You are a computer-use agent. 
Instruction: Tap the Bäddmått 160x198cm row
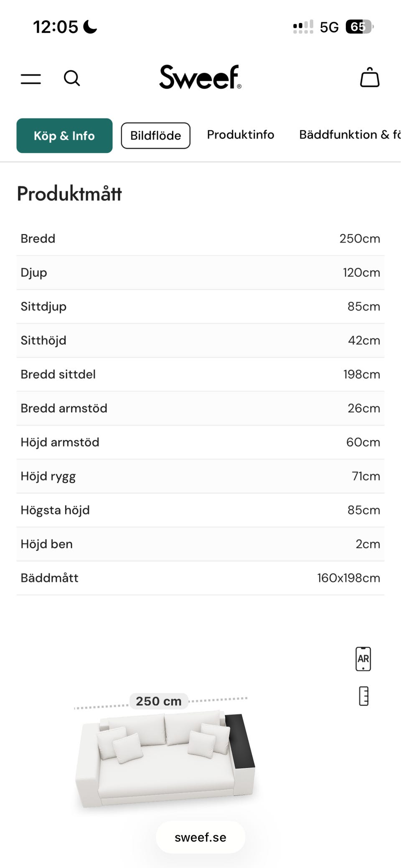click(x=200, y=578)
